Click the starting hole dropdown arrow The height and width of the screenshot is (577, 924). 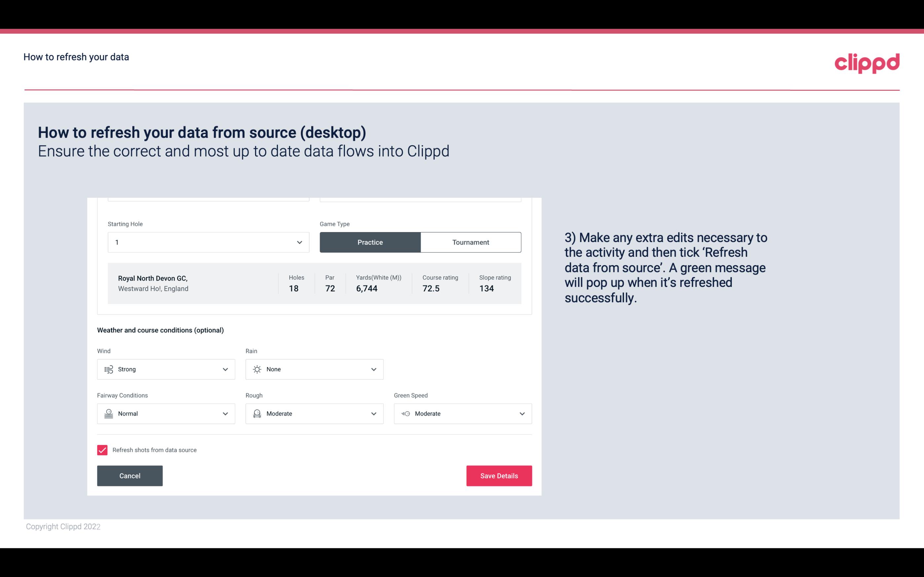pyautogui.click(x=299, y=242)
